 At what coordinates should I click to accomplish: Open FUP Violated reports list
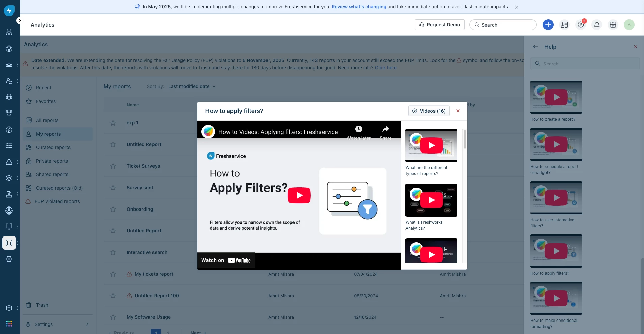(x=58, y=201)
